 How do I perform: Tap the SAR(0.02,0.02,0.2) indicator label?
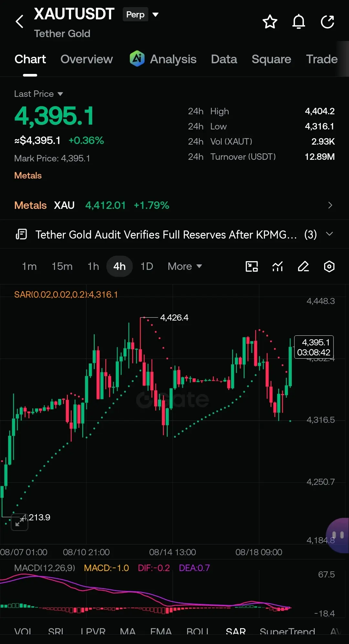coord(66,294)
